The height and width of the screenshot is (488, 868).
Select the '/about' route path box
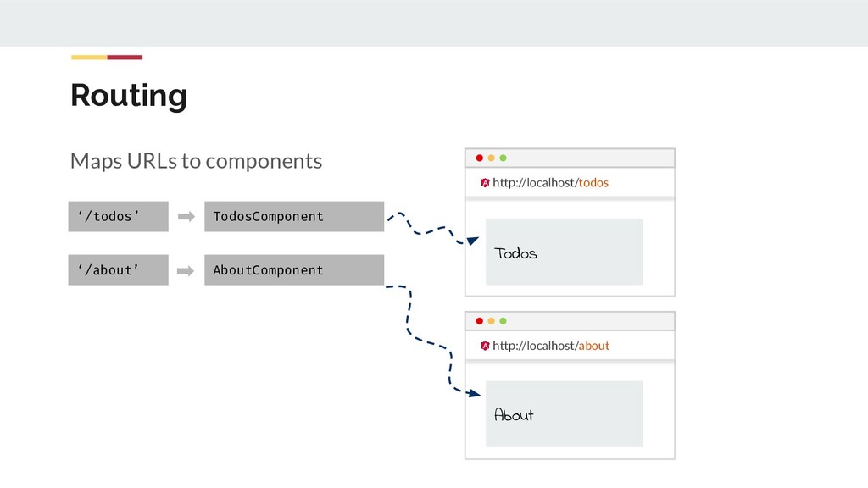[x=118, y=271]
